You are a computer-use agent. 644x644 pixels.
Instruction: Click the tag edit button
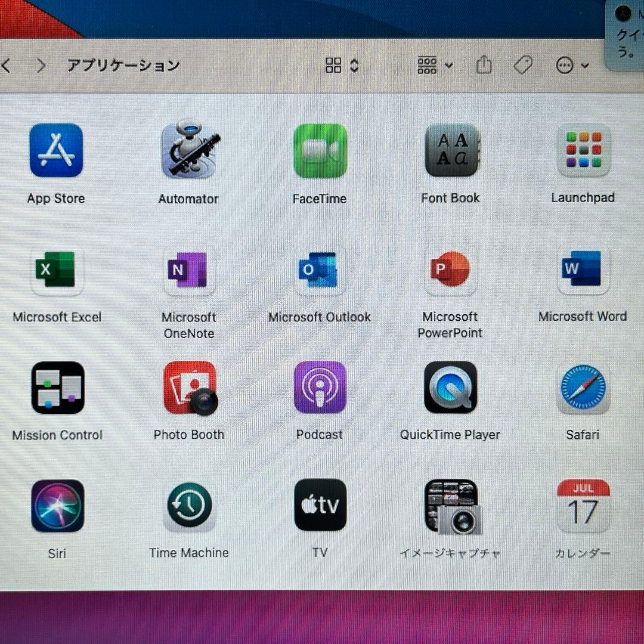[524, 65]
